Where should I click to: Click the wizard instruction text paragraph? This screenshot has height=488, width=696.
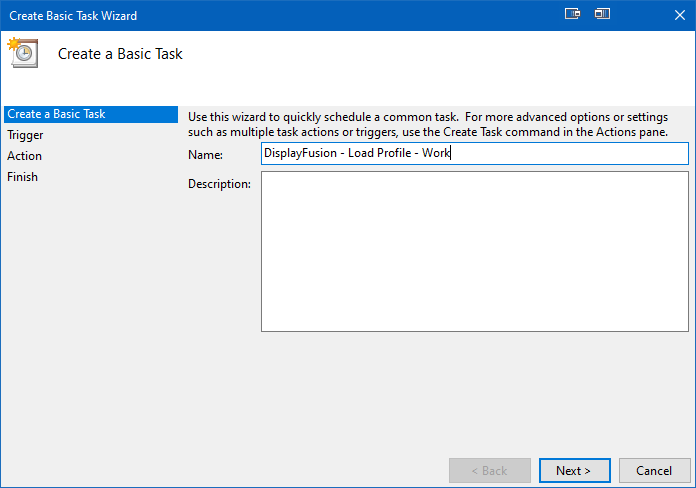428,124
